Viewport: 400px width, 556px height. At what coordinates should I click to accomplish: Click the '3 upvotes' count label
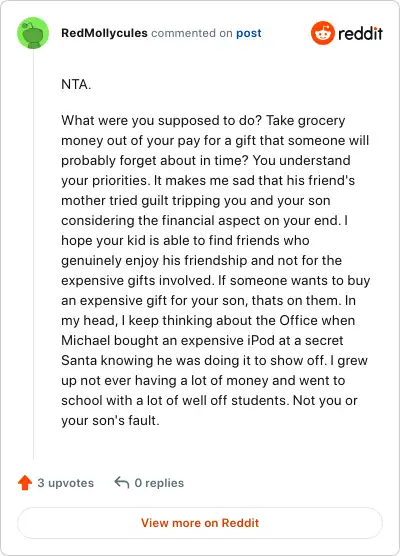point(66,483)
